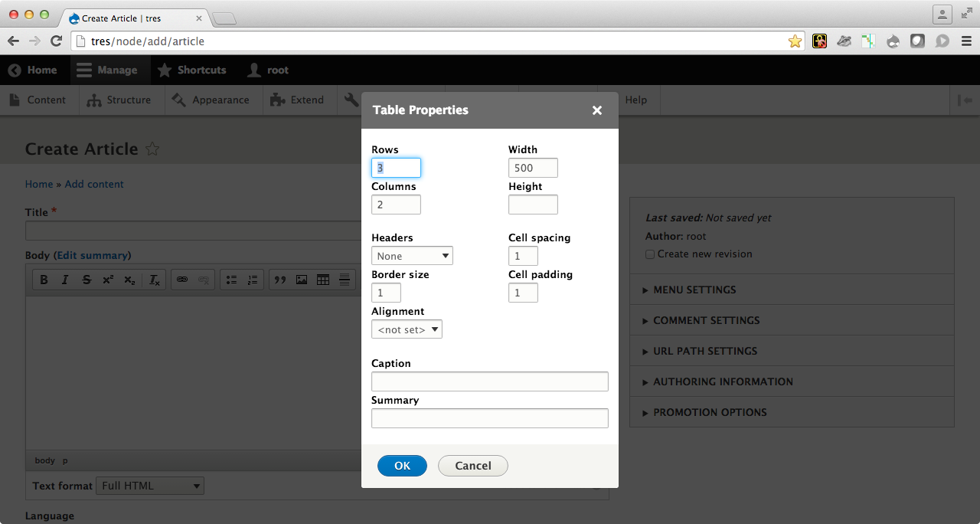Clear formatting with the remove format icon
This screenshot has height=524, width=980.
[152, 279]
